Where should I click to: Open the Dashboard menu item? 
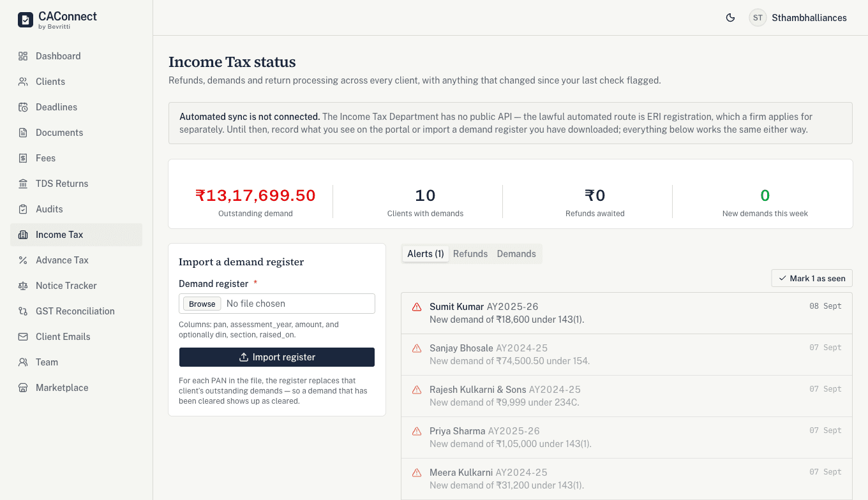[77, 56]
